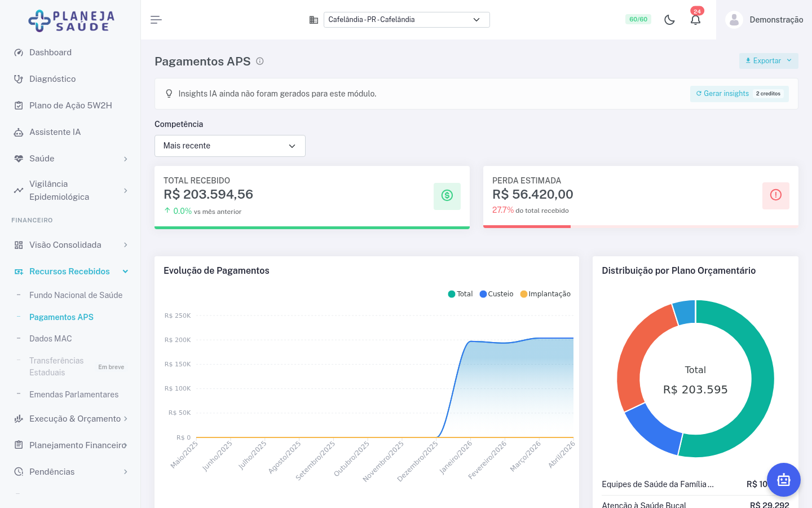Expand the Visão Consolidada chevron
The height and width of the screenshot is (508, 812).
[126, 245]
